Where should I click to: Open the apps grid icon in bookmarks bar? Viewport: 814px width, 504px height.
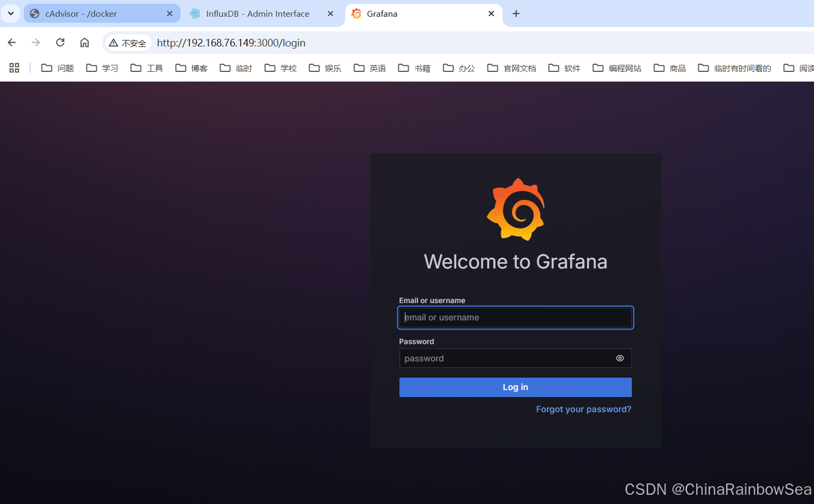pyautogui.click(x=15, y=68)
